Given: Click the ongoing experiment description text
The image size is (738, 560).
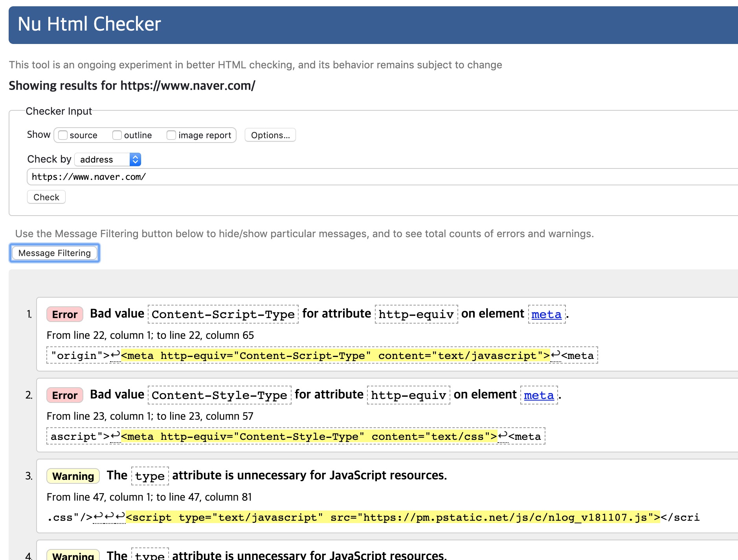Looking at the screenshot, I should pos(255,65).
